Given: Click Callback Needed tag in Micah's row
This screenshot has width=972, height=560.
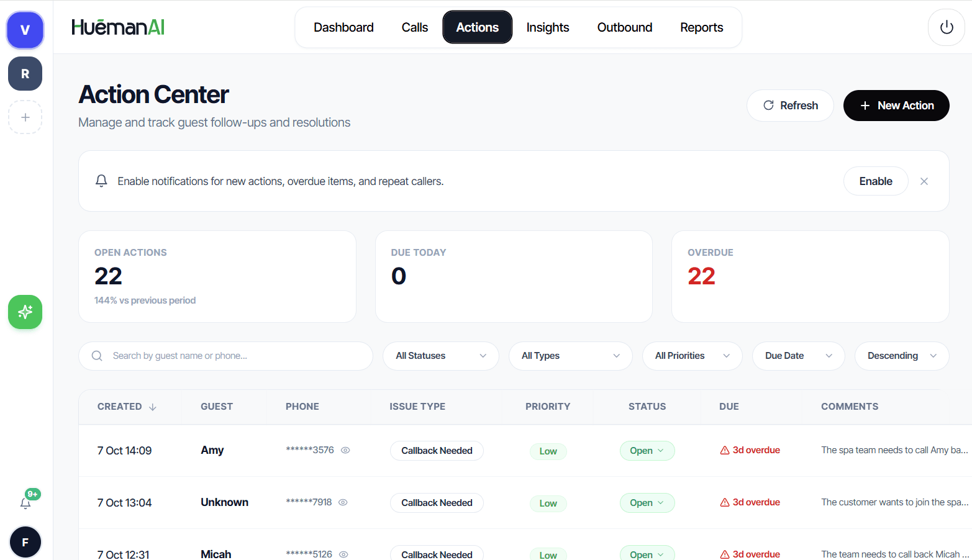Looking at the screenshot, I should [x=437, y=553].
